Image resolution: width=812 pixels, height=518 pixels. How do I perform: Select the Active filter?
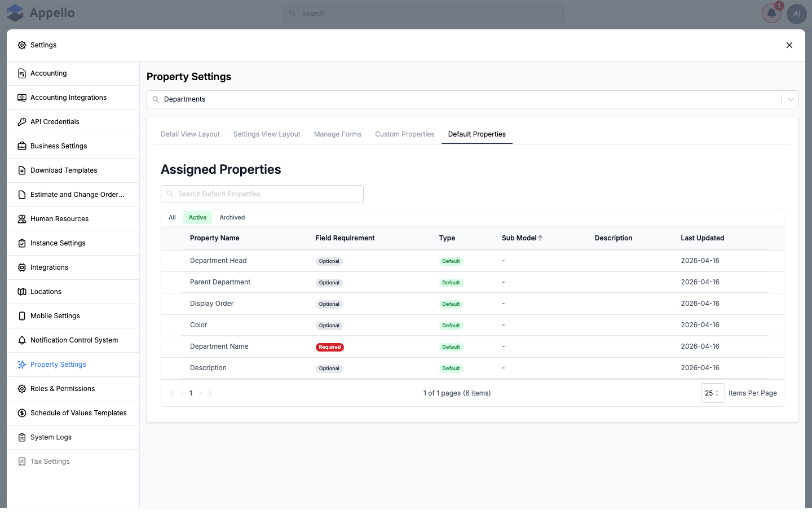(197, 218)
